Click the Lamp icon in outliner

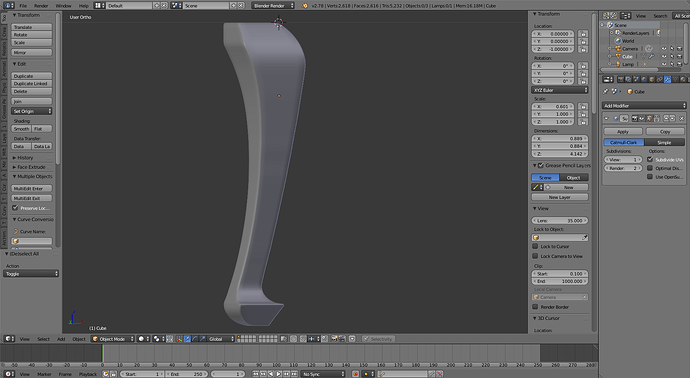click(x=618, y=64)
